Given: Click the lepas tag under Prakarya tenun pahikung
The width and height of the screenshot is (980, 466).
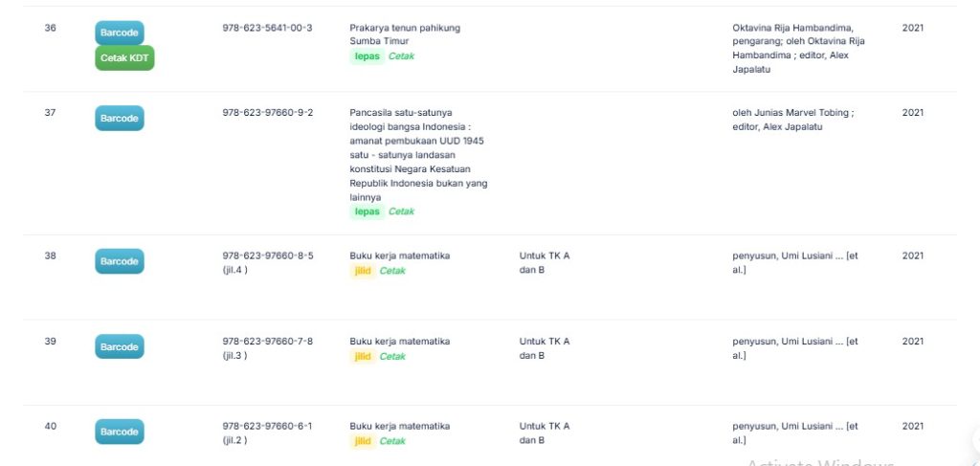Looking at the screenshot, I should pos(367,56).
